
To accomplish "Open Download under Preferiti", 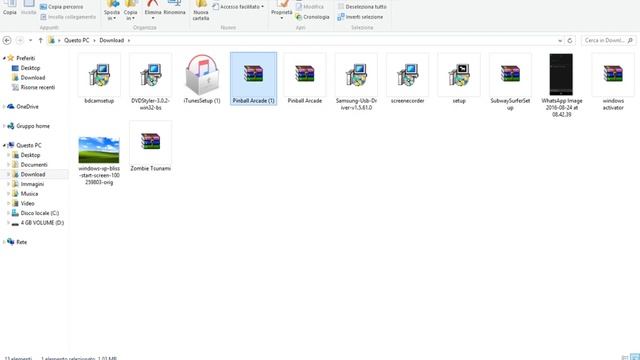I will click(33, 78).
